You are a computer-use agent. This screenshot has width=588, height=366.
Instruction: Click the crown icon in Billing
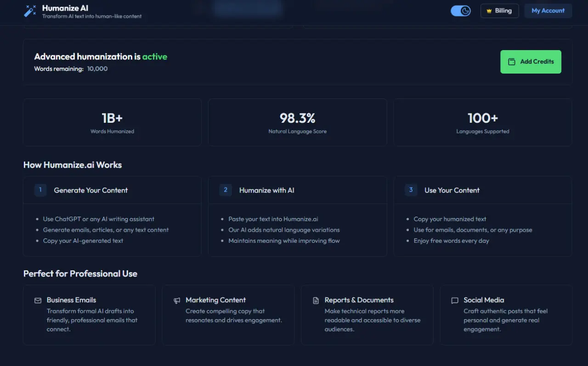pos(489,11)
